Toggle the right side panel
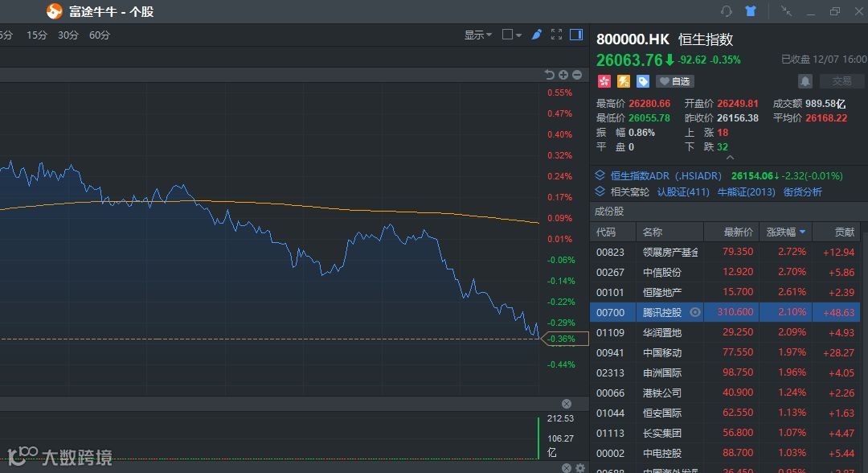Screen dimensions: 868x473 576,35
